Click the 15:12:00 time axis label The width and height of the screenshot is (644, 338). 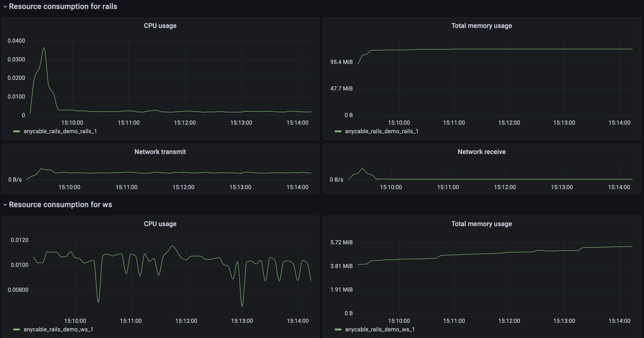(x=184, y=122)
